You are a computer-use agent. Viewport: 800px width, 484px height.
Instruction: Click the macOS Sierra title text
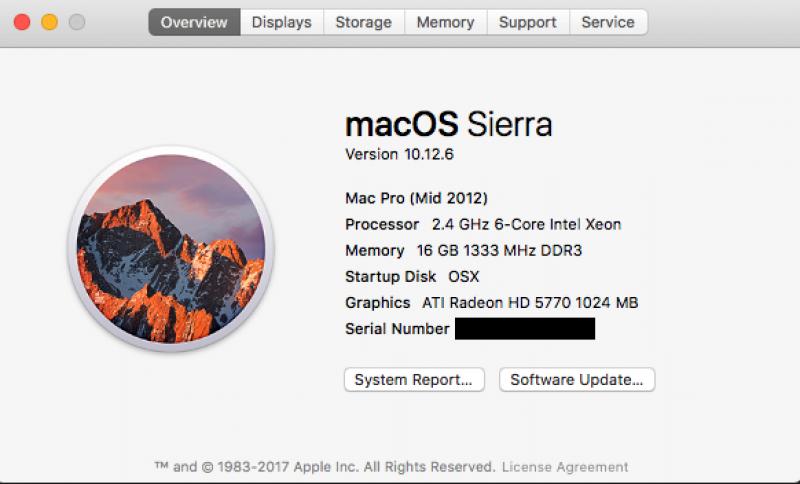coord(448,125)
